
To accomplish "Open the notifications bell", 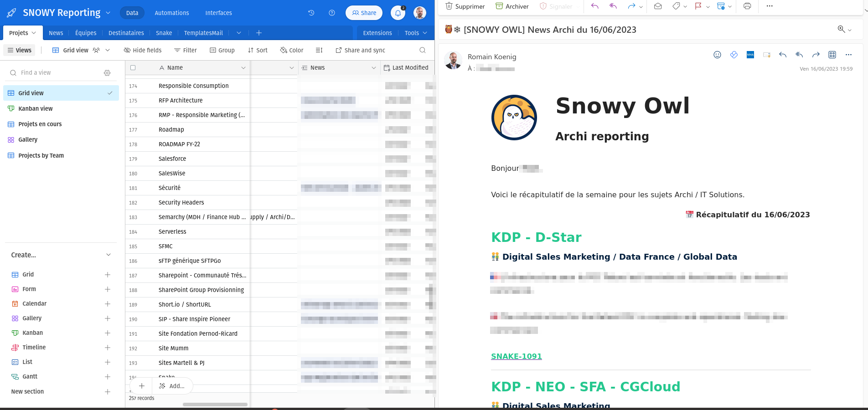I will click(398, 13).
